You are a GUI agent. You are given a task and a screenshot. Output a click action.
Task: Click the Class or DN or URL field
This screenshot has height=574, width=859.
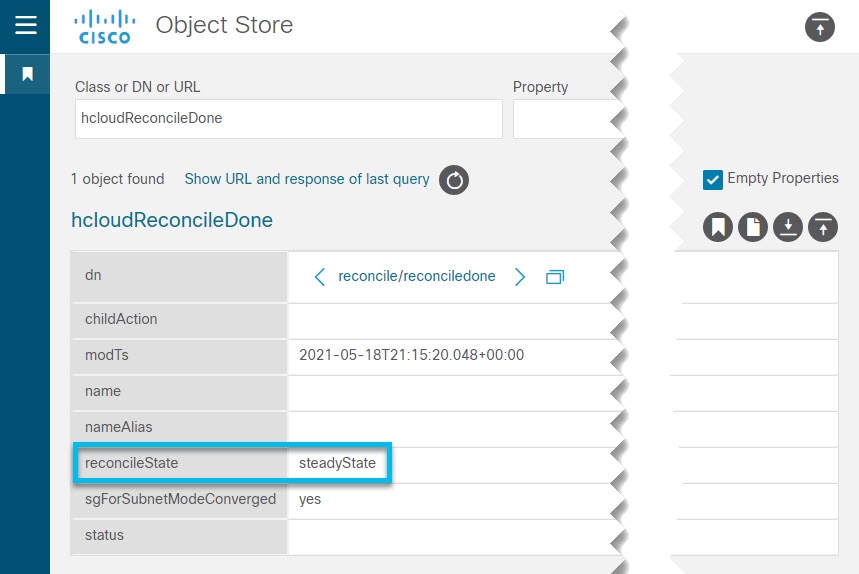coord(289,119)
